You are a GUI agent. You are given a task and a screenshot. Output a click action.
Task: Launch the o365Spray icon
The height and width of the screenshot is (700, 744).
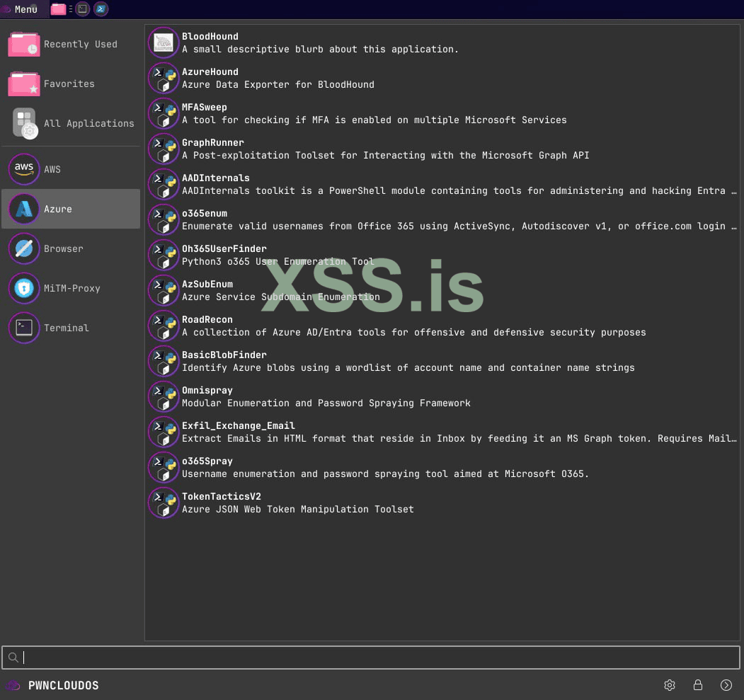pyautogui.click(x=164, y=468)
